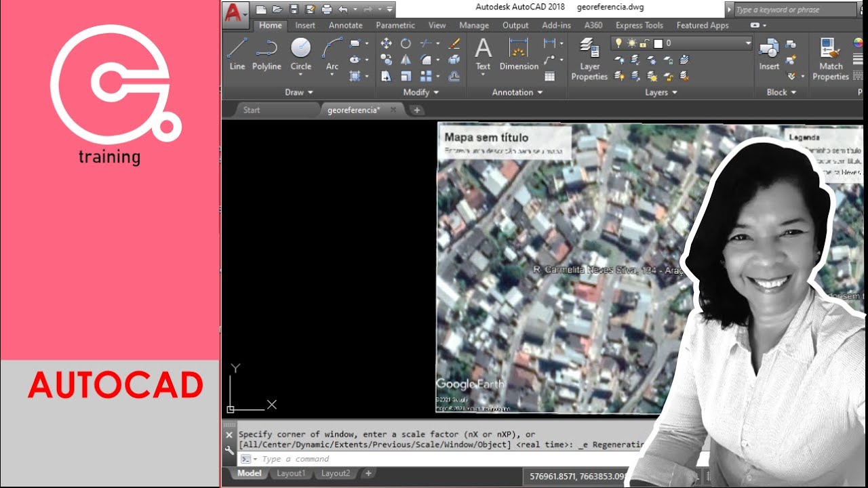Switch to the Insert ribbon tab
This screenshot has height=488, width=868.
[305, 25]
